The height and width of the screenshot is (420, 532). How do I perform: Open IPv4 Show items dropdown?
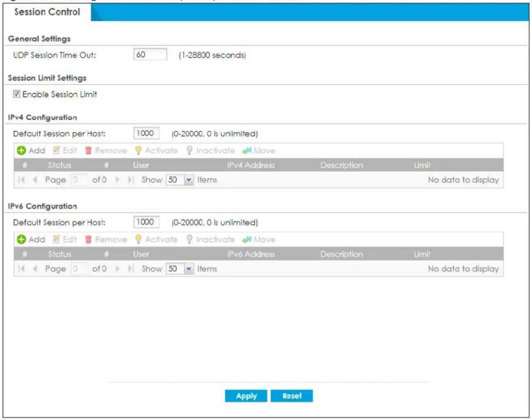tap(188, 180)
